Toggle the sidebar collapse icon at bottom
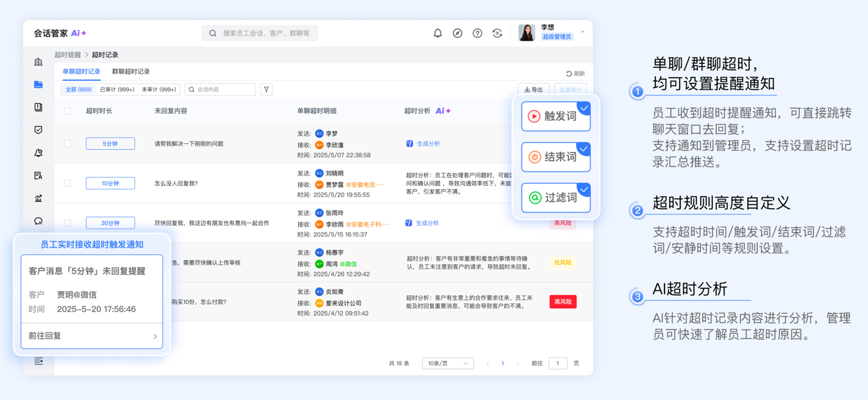 tap(38, 361)
